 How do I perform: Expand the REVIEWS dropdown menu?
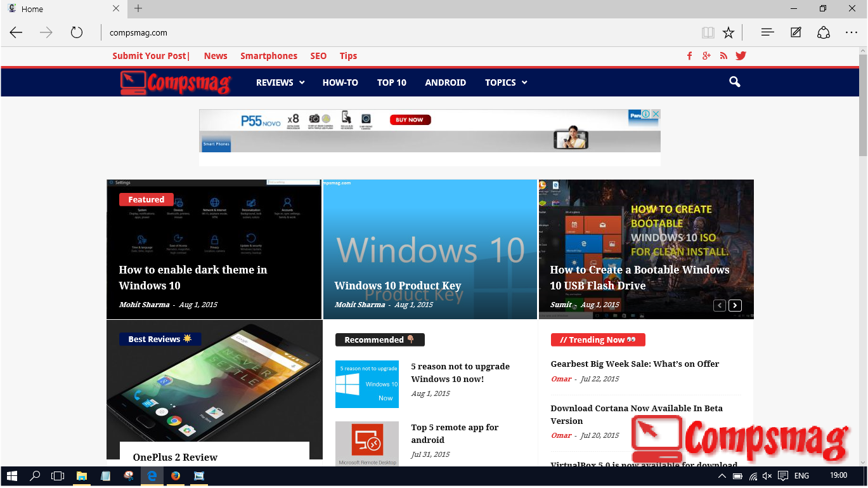280,82
